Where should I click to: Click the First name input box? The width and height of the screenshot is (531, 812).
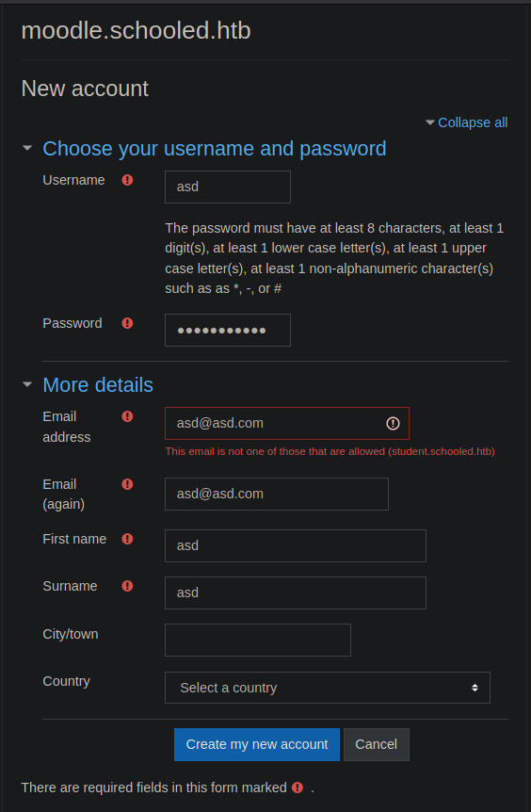coord(296,545)
